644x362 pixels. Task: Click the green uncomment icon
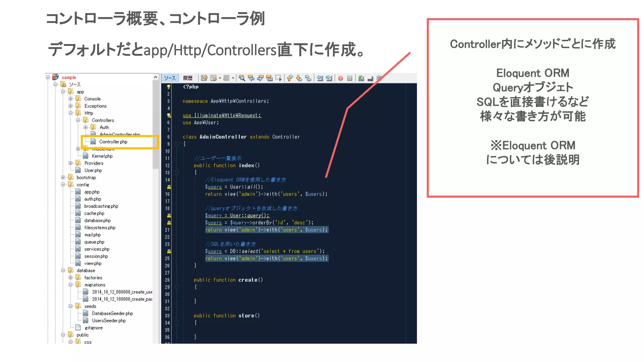pyautogui.click(x=361, y=78)
